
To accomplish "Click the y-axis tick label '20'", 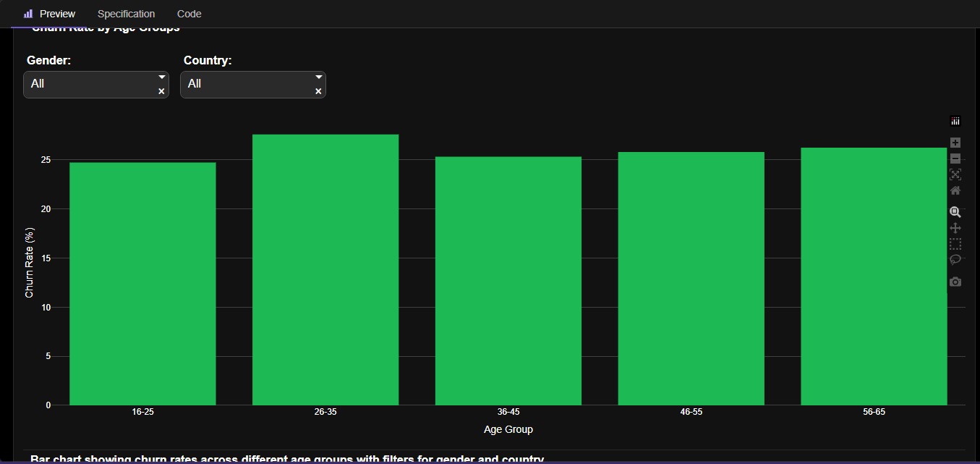I will point(46,209).
